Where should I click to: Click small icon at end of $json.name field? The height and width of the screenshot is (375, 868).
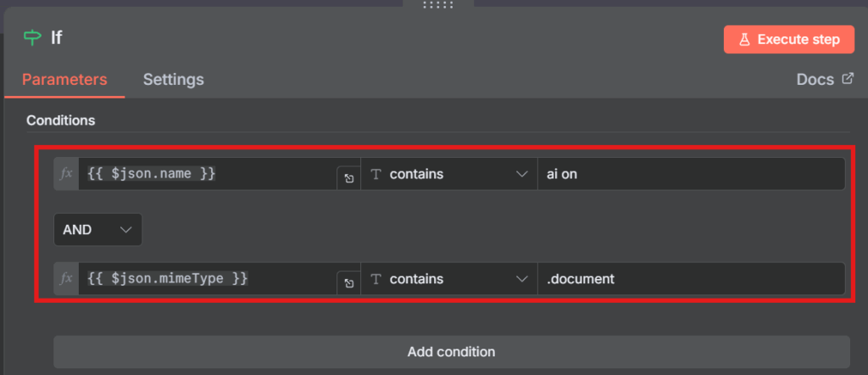pos(348,179)
